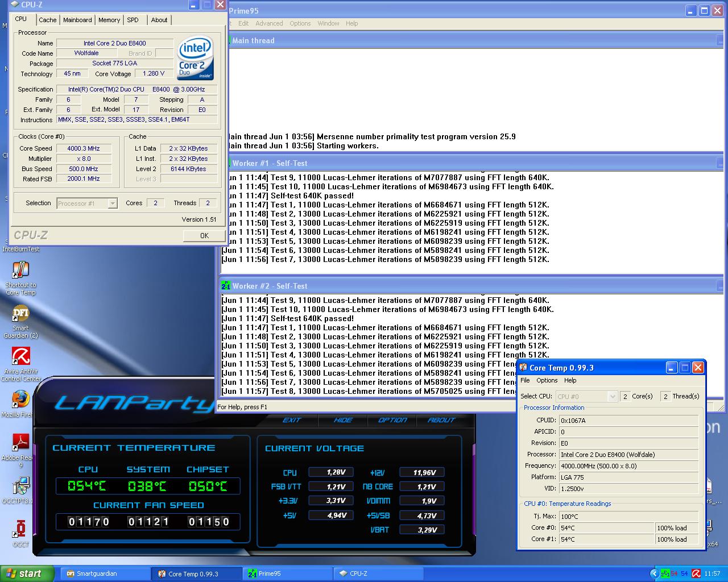Click the Core Voltage value 1.280 V
728x582 pixels.
tap(154, 74)
